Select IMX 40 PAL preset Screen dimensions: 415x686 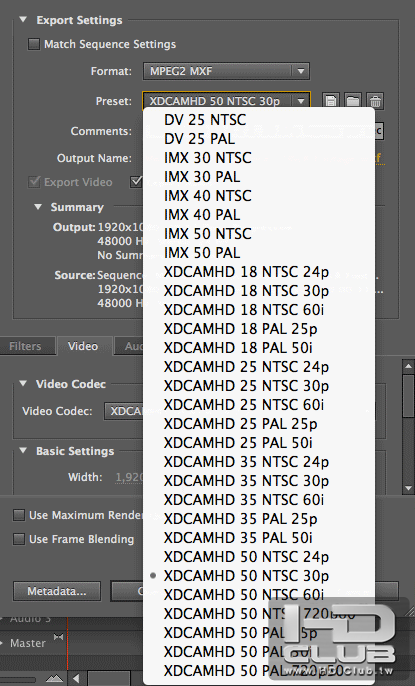[x=259, y=215]
